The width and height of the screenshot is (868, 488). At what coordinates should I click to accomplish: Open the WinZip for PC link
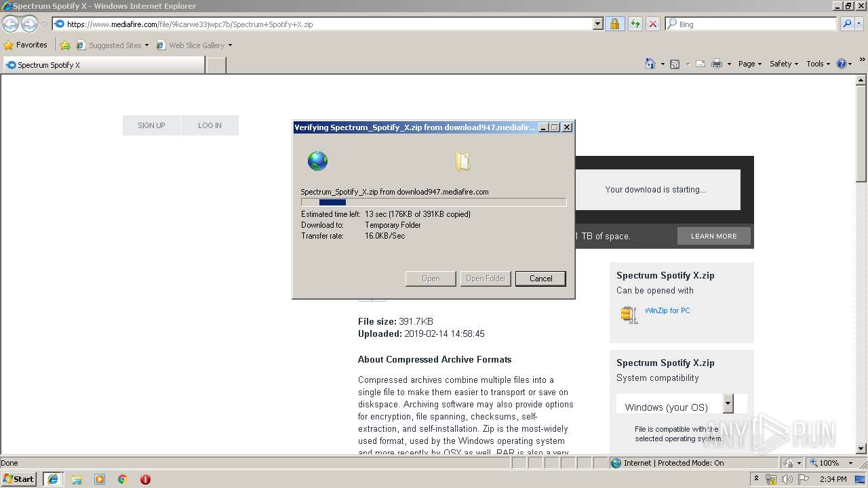click(667, 310)
